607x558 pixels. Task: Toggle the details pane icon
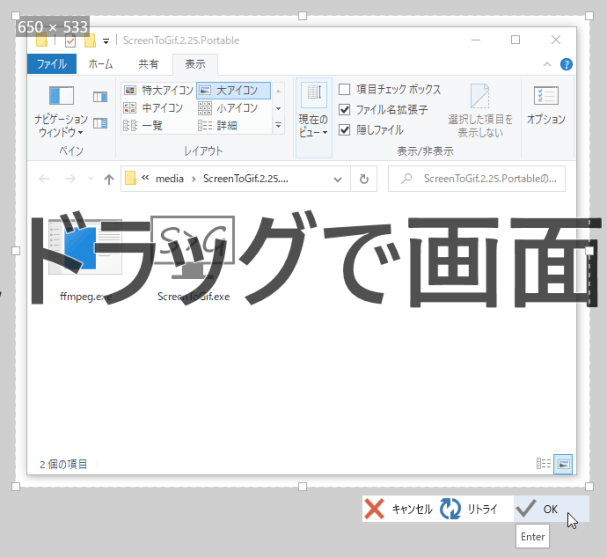pos(100,124)
